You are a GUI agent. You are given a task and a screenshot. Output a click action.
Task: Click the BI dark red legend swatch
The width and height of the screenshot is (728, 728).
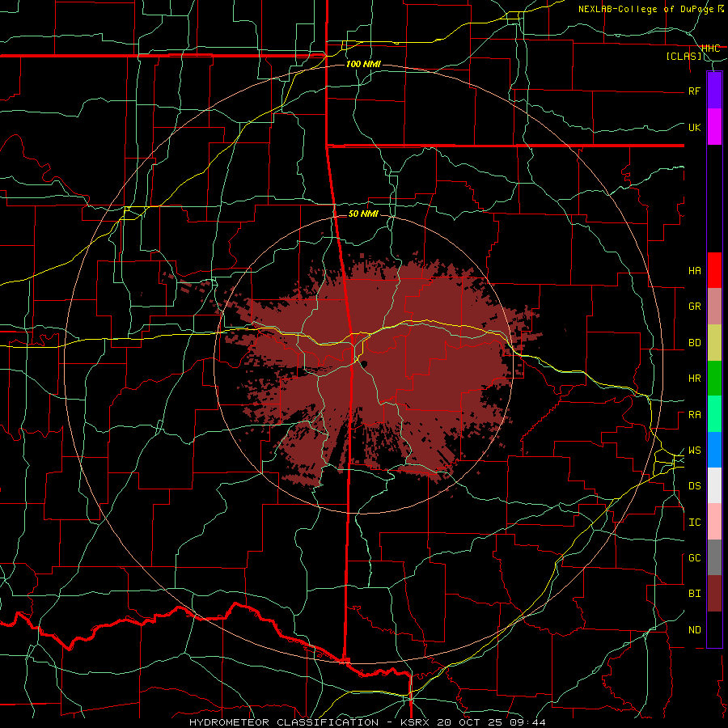click(x=714, y=594)
